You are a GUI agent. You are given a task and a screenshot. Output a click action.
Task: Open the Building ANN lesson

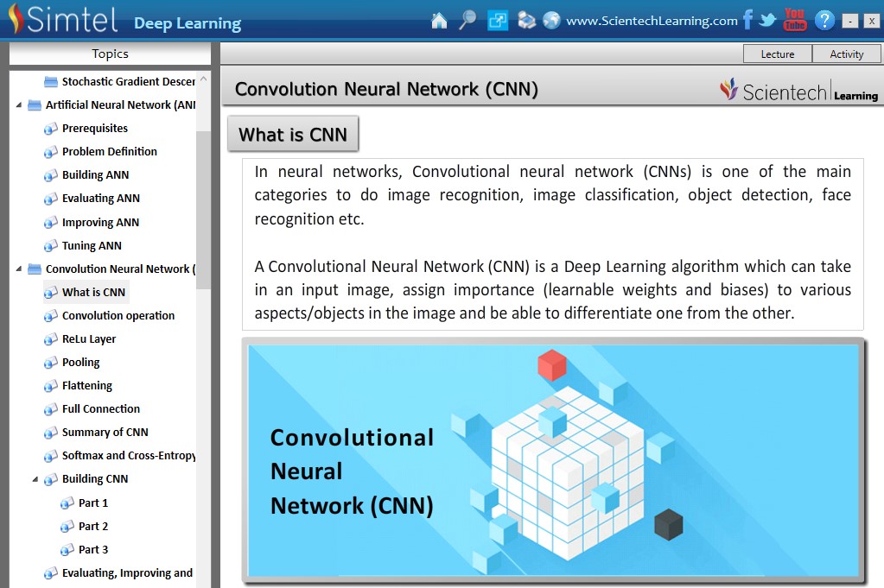pos(95,175)
